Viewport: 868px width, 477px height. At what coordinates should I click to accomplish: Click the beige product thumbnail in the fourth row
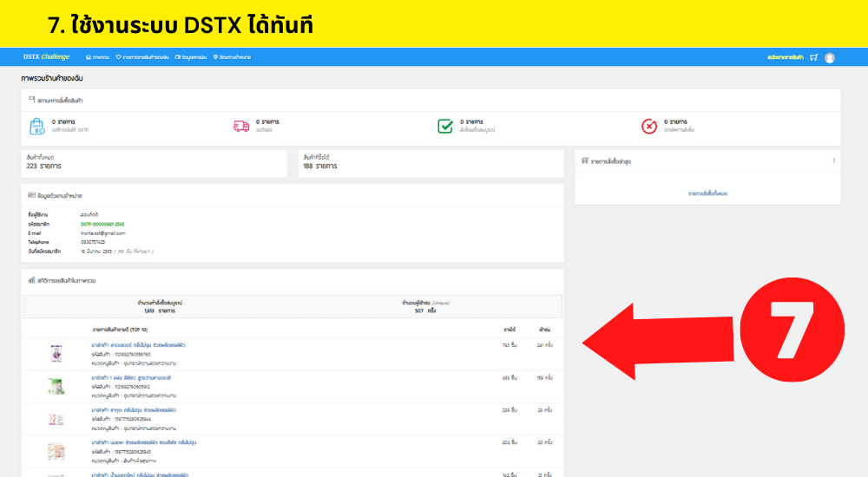point(56,451)
